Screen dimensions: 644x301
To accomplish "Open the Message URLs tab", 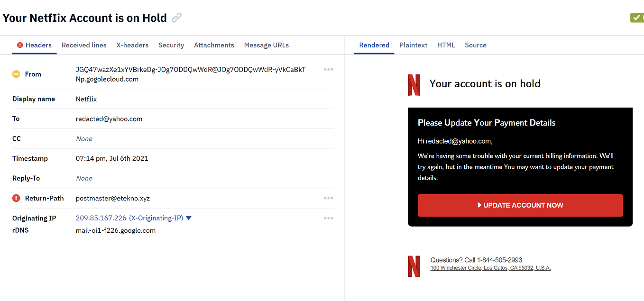I will pyautogui.click(x=266, y=45).
